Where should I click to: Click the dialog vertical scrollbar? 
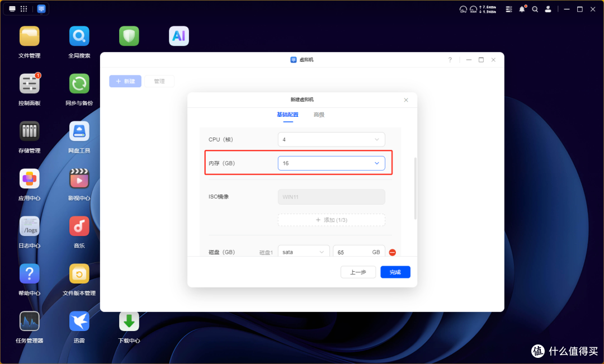[415, 188]
